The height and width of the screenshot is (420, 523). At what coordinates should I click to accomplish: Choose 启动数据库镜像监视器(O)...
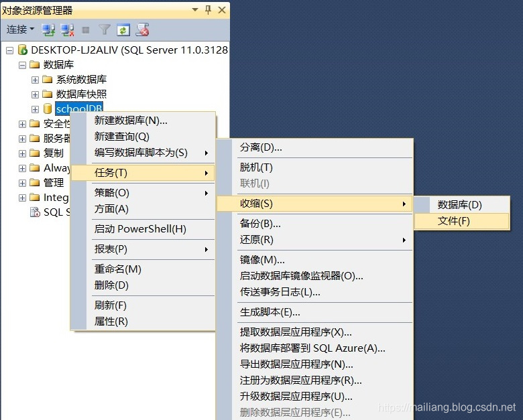pos(314,276)
